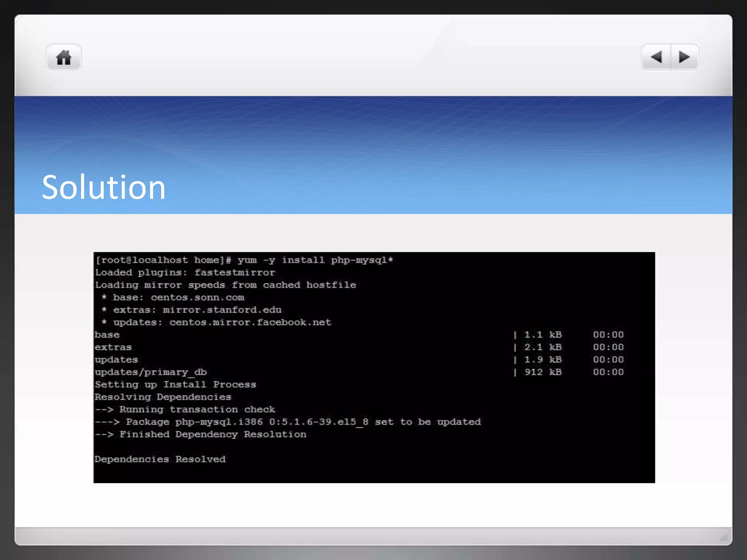747x560 pixels.
Task: Click the 'Resolving Dependencies' line
Action: click(x=163, y=397)
